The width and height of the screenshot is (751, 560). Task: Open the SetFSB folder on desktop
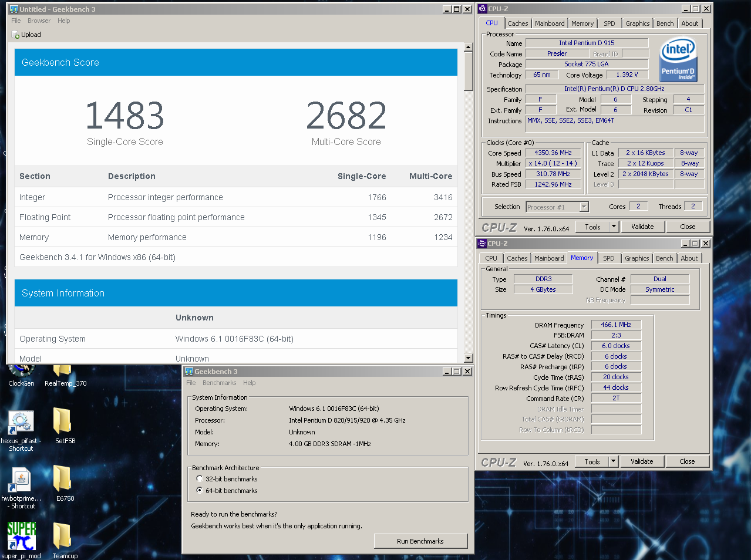(62, 421)
